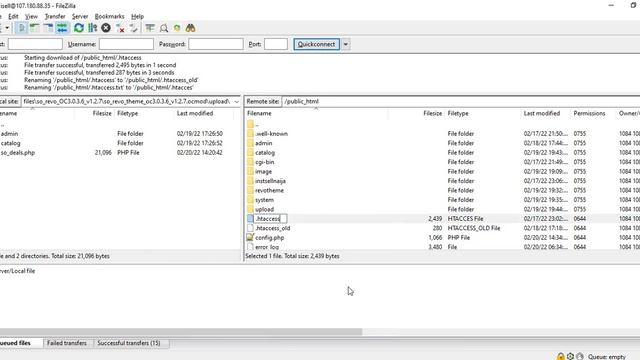
Task: Select the cgi-bin folder icon
Action: click(x=250, y=162)
